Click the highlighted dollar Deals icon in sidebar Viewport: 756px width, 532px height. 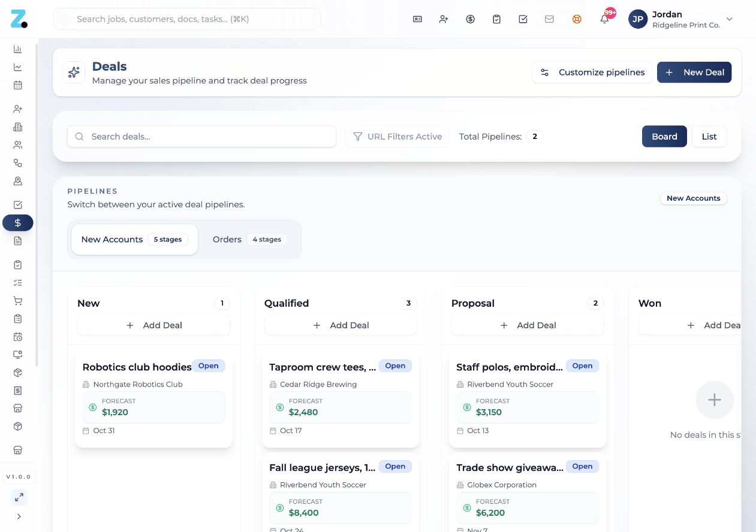coord(18,223)
